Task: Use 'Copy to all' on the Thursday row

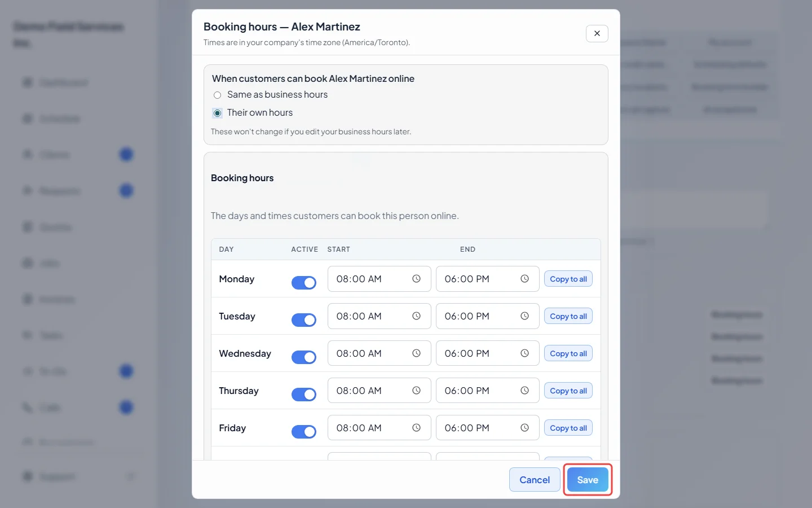Action: coord(568,391)
